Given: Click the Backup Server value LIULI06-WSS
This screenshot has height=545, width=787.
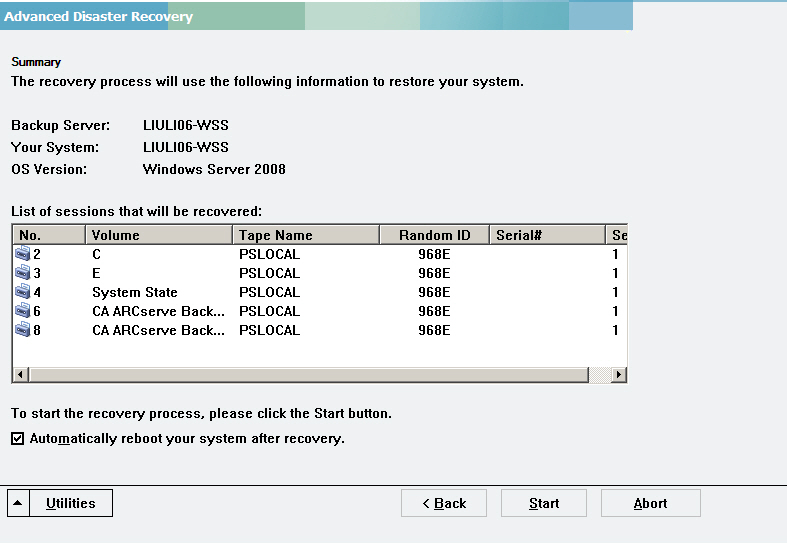Looking at the screenshot, I should [x=186, y=125].
